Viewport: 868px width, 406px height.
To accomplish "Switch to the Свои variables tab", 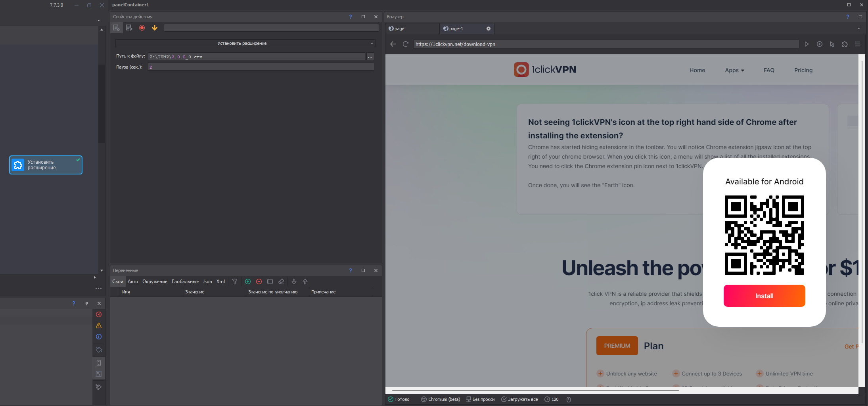I will (118, 282).
